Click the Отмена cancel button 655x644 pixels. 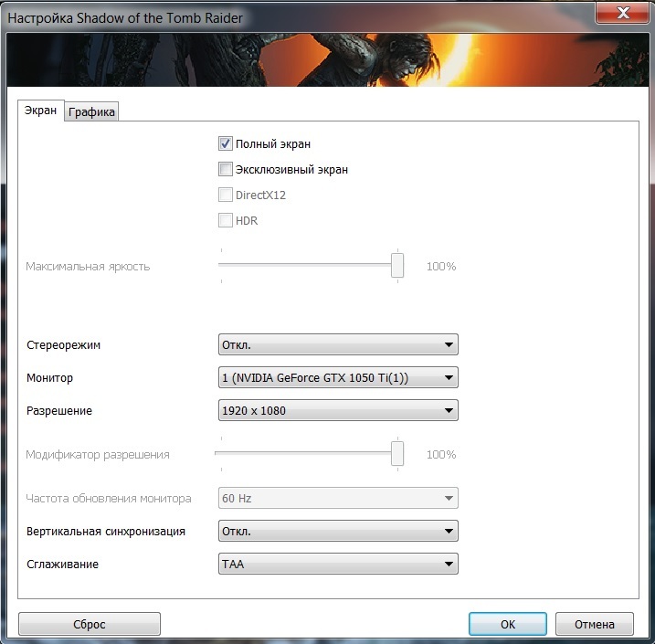point(595,624)
